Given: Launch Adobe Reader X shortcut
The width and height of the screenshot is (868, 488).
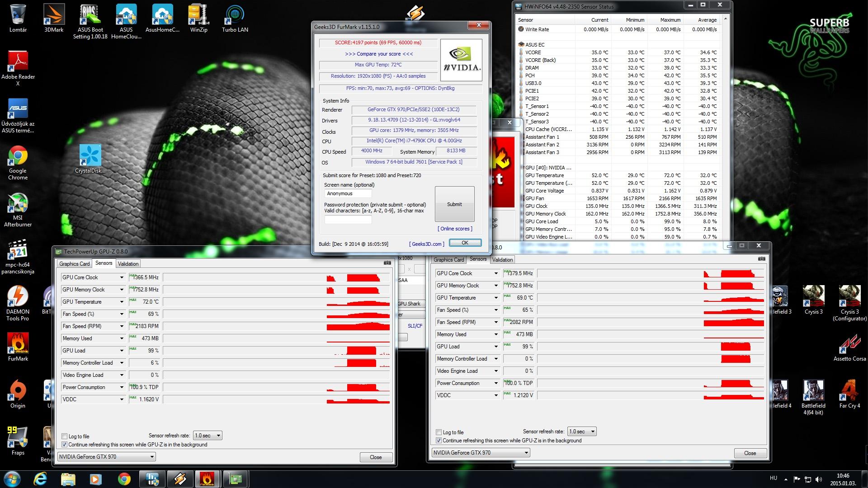Looking at the screenshot, I should point(18,68).
